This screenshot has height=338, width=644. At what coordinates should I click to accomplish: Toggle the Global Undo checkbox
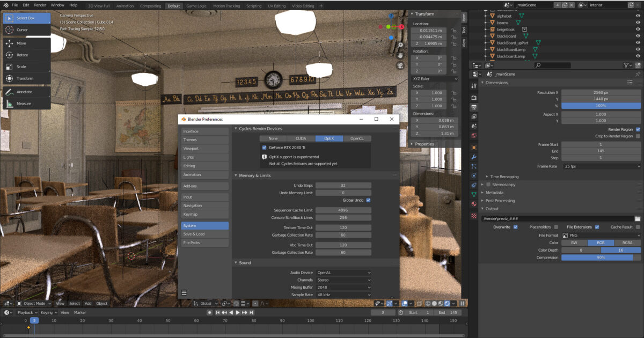(x=368, y=200)
